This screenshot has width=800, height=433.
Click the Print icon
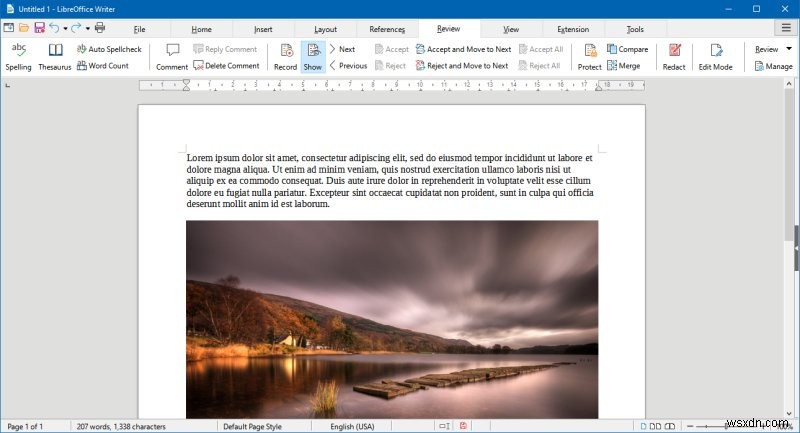tap(100, 28)
